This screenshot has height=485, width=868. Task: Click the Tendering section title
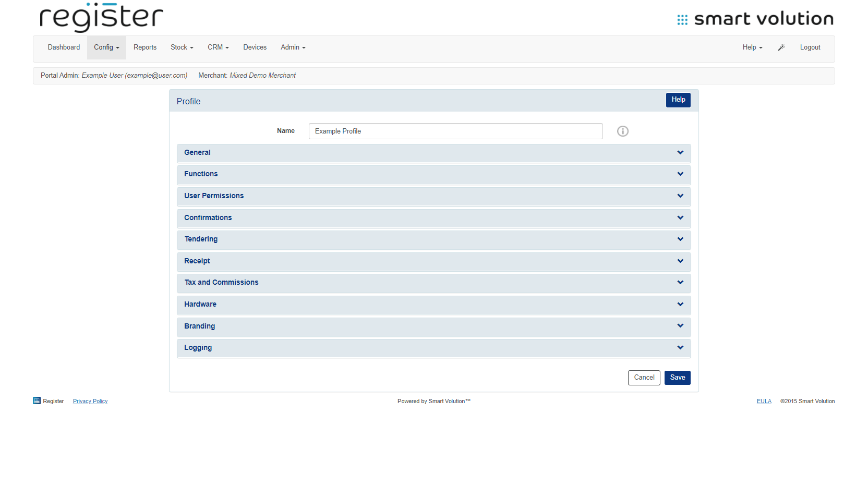tap(201, 239)
